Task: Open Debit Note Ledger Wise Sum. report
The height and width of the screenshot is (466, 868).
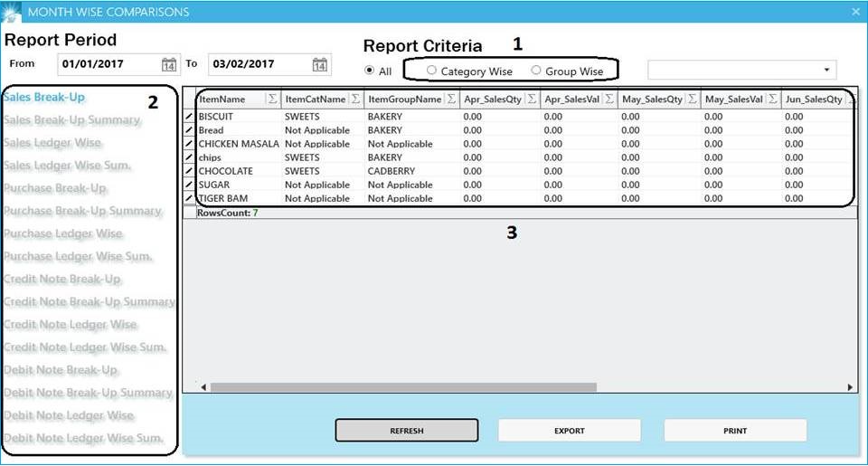Action: (x=83, y=438)
